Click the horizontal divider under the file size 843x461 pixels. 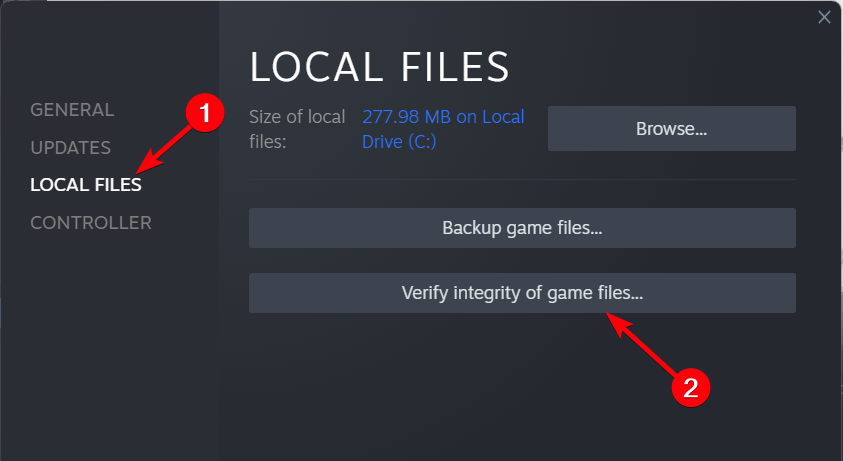coord(521,180)
